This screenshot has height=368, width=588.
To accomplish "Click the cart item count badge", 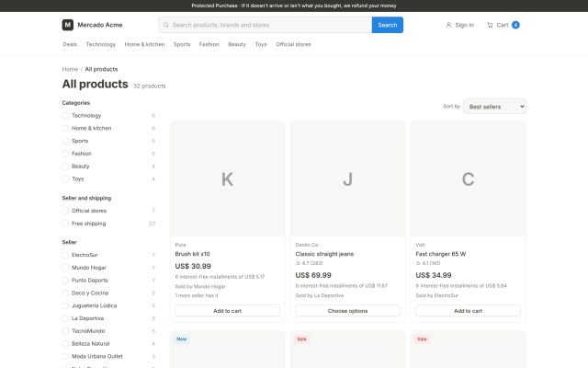I will pos(515,25).
